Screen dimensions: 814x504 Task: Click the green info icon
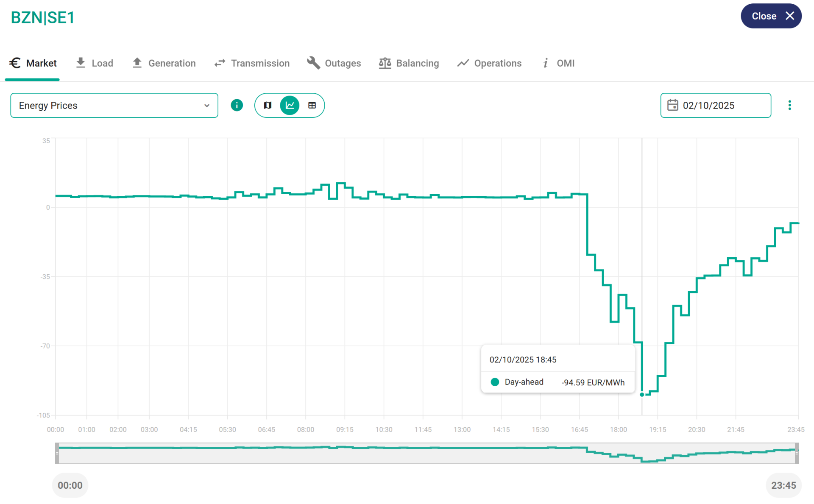click(x=237, y=105)
